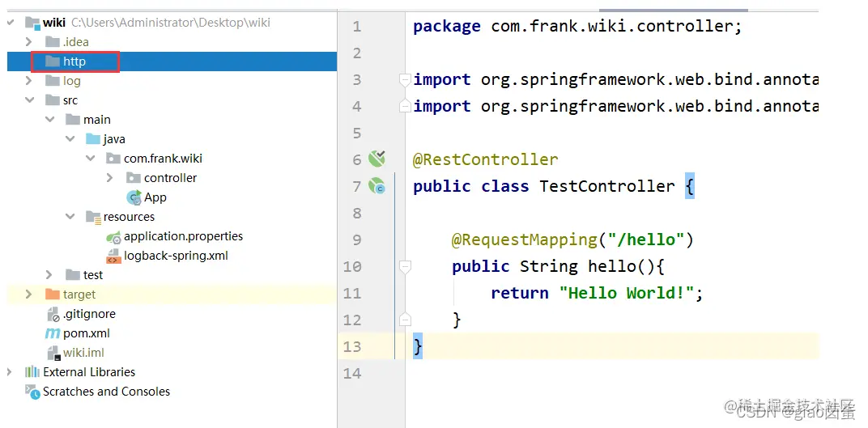The width and height of the screenshot is (868, 428).
Task: Click the Spring bean gutter icon on line 6
Action: pos(377,159)
